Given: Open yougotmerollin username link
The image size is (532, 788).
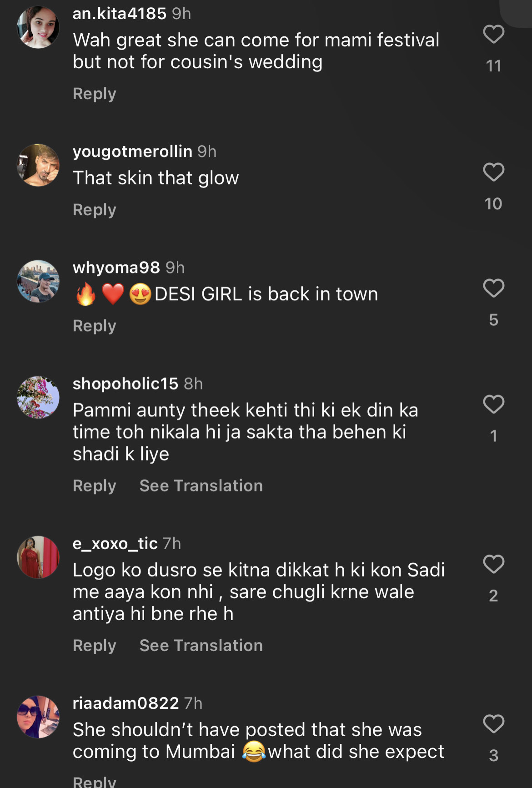Looking at the screenshot, I should 132,151.
